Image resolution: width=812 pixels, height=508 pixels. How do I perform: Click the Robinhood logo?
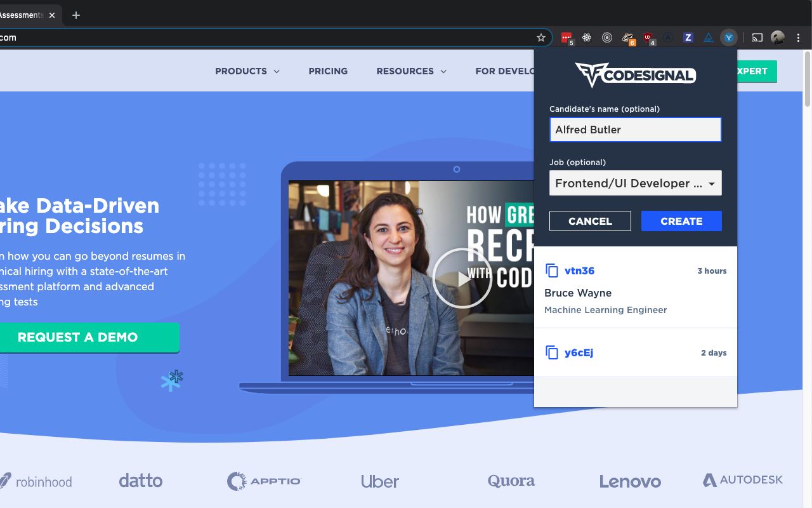click(36, 481)
